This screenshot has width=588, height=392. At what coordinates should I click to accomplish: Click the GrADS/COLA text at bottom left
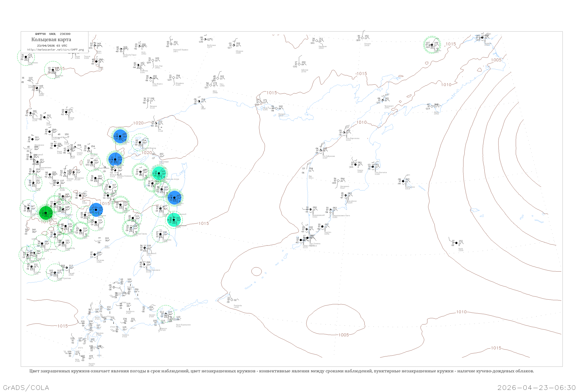tap(26, 387)
